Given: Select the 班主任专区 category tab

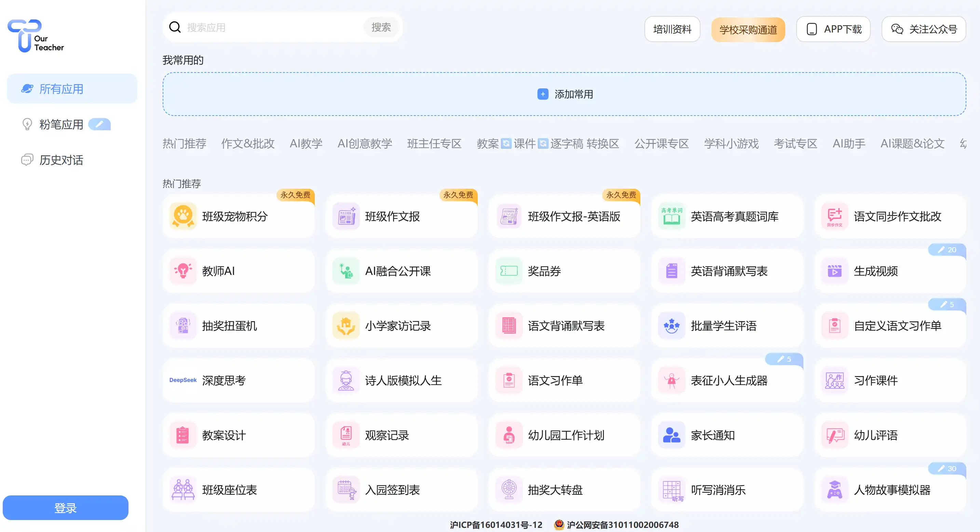Looking at the screenshot, I should [434, 144].
